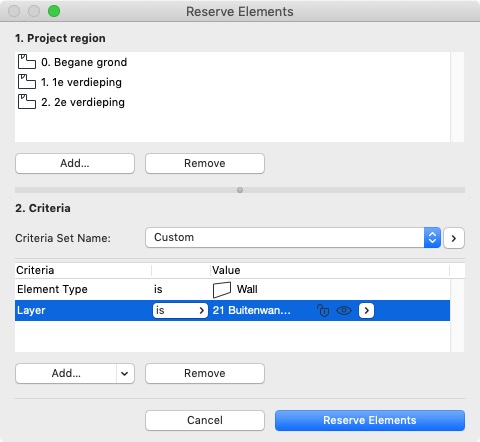
Task: Select 1. 1e verdieping in project region list
Action: coord(232,82)
